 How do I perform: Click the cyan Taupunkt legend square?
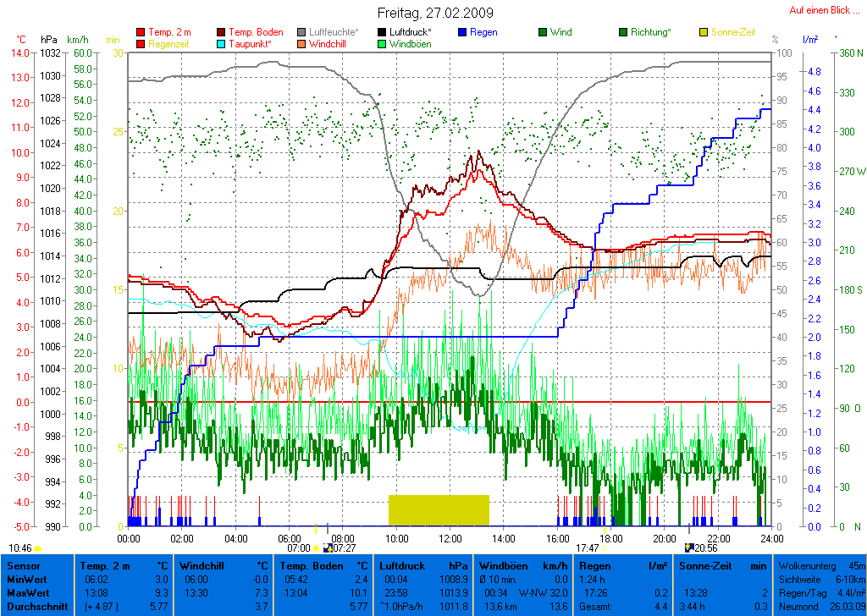coord(222,44)
